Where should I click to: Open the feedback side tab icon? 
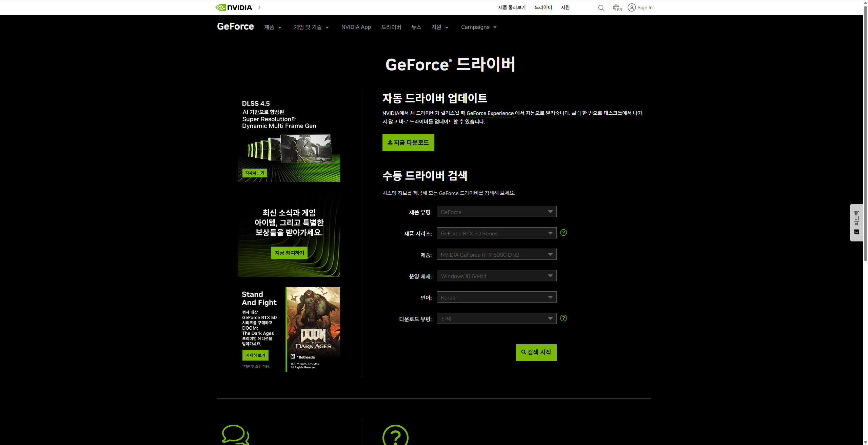(x=856, y=222)
